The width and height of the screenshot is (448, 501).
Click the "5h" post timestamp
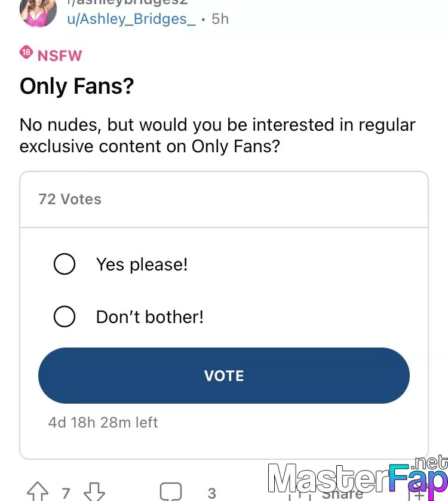click(220, 19)
